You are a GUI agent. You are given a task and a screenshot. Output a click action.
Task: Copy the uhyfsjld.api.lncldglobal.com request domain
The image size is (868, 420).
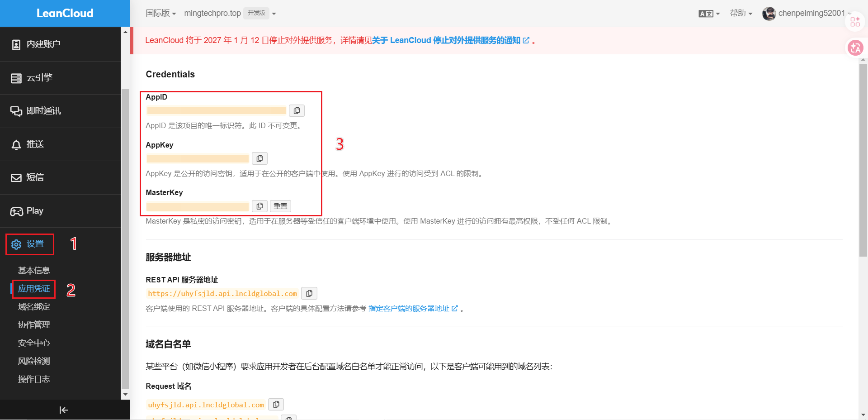tap(276, 404)
